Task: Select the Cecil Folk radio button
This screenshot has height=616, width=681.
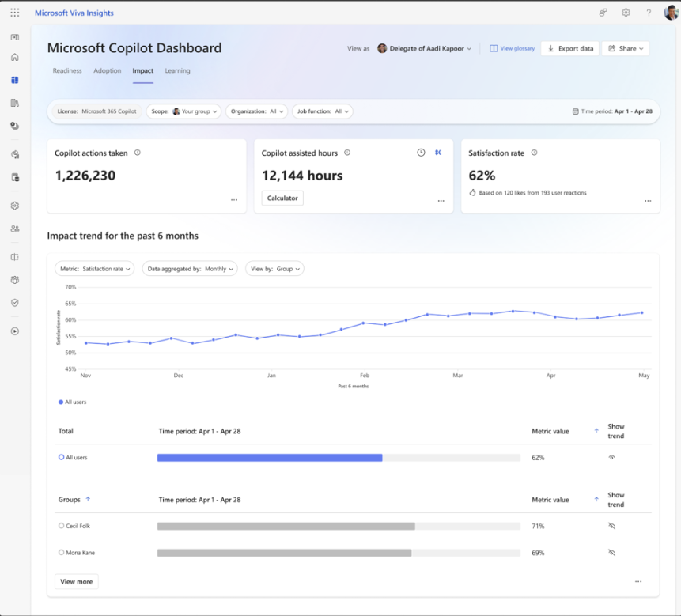Action: click(62, 526)
